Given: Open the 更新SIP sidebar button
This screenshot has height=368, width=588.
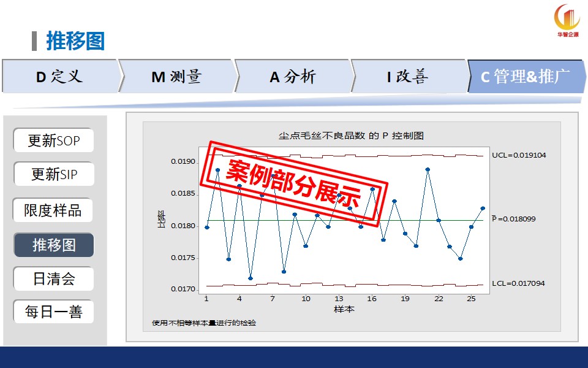Looking at the screenshot, I should 54,175.
